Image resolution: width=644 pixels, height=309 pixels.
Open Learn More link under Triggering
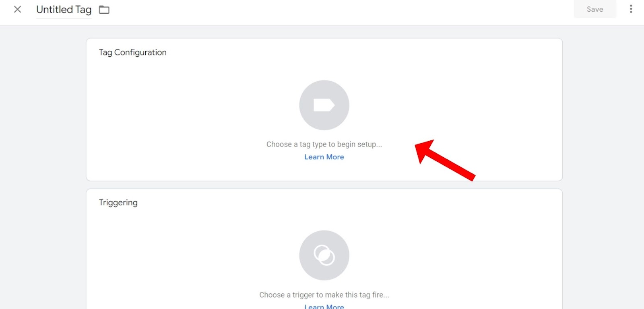tap(324, 306)
